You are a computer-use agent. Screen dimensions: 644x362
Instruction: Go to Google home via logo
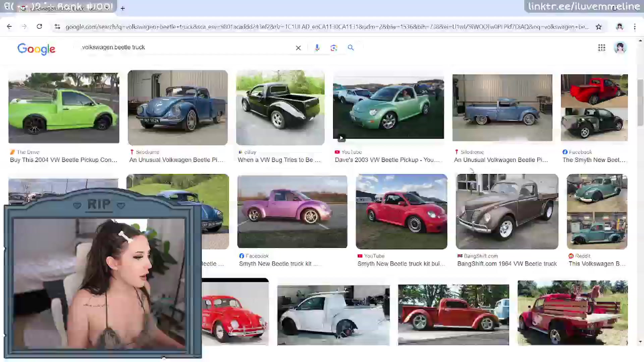36,49
